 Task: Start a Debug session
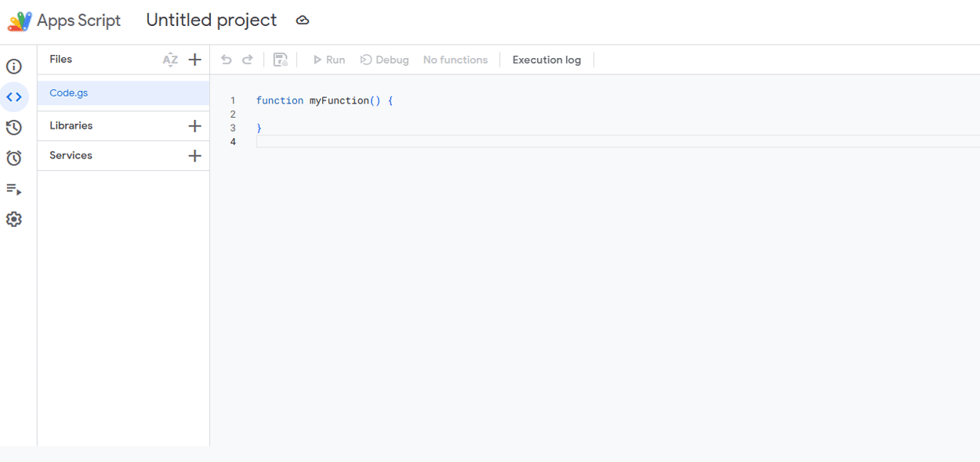384,59
